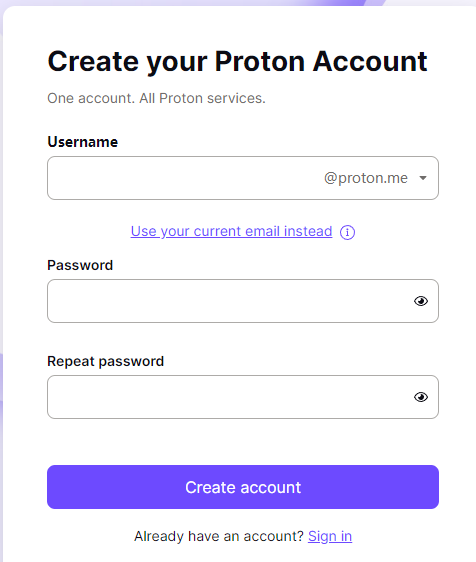Open 'Use your current email instead' link
This screenshot has width=476, height=562.
tap(231, 232)
